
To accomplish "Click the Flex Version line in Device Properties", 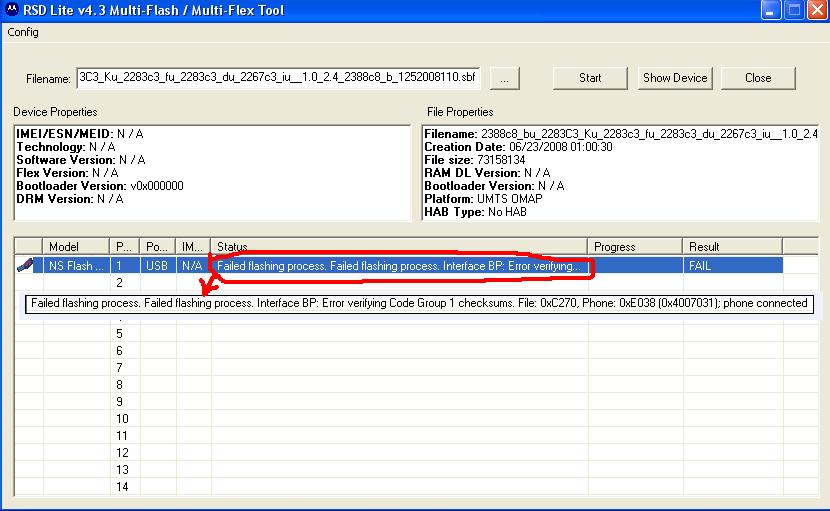I will click(x=67, y=173).
